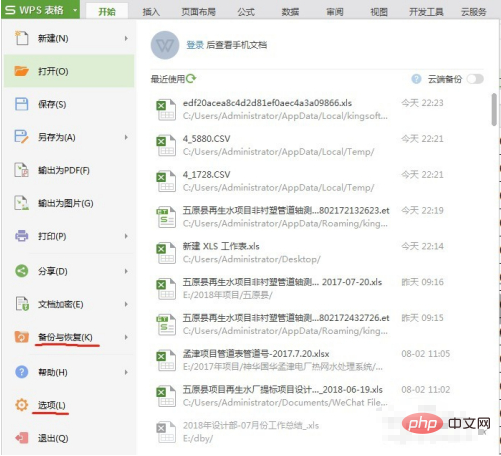Toggle the 云端备份 switch
The width and height of the screenshot is (501, 456).
[x=475, y=79]
